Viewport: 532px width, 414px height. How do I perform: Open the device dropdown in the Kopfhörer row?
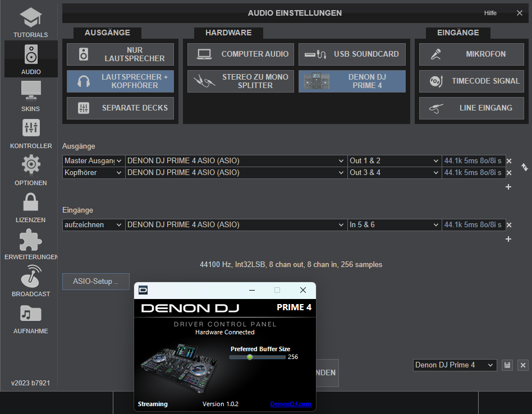pos(236,173)
